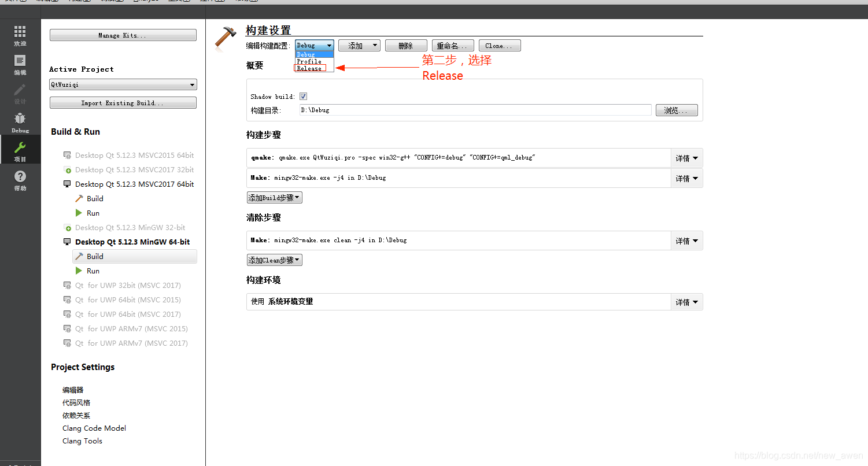Click the green play icon beside MinGW 64-bit Run
This screenshot has height=466, width=868.
79,271
